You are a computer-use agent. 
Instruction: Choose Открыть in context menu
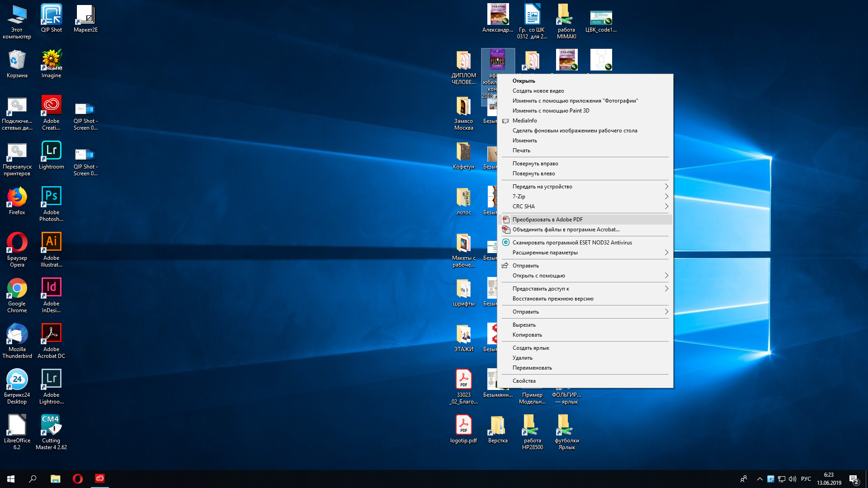pos(585,81)
